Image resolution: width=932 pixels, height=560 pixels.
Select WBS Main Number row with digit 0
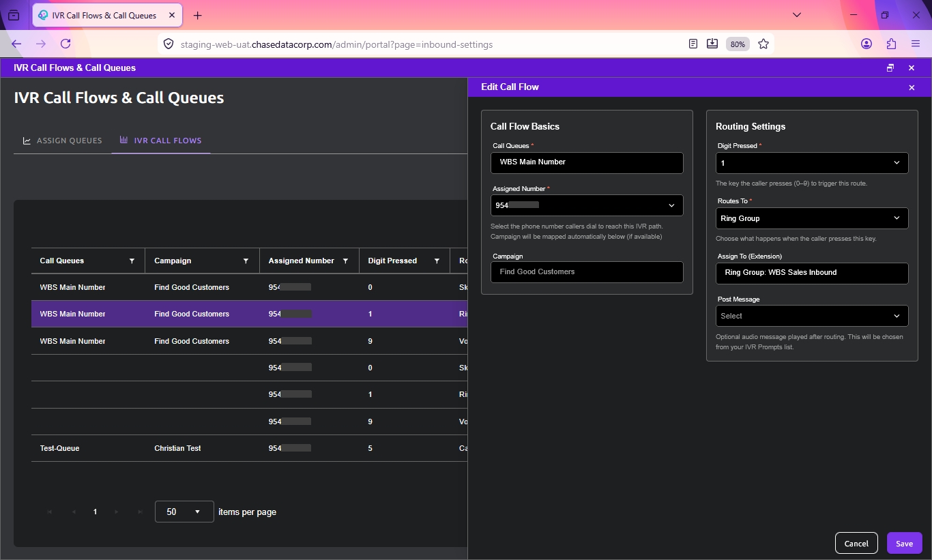pyautogui.click(x=249, y=287)
